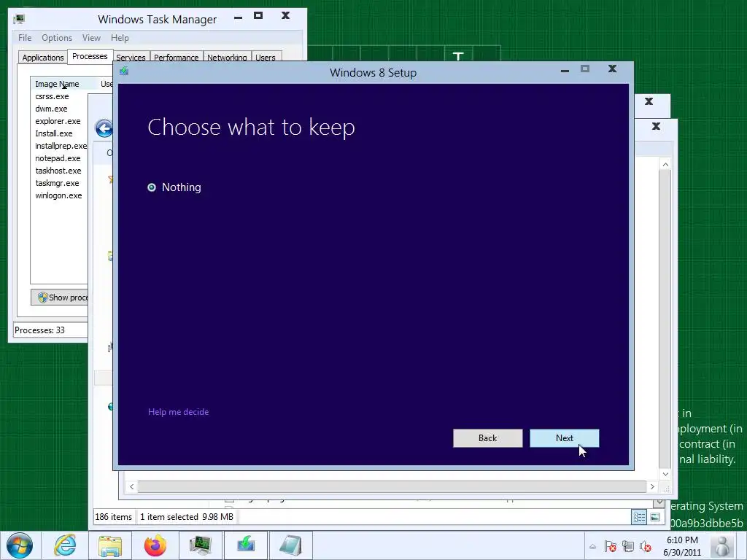The height and width of the screenshot is (560, 747).
Task: Select Install.exe process row
Action: pos(54,133)
